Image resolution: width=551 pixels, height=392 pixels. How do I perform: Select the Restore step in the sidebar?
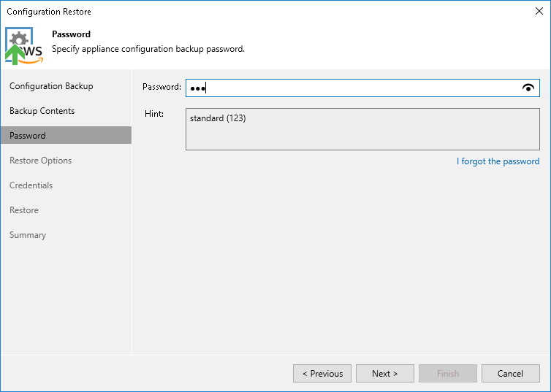(24, 210)
